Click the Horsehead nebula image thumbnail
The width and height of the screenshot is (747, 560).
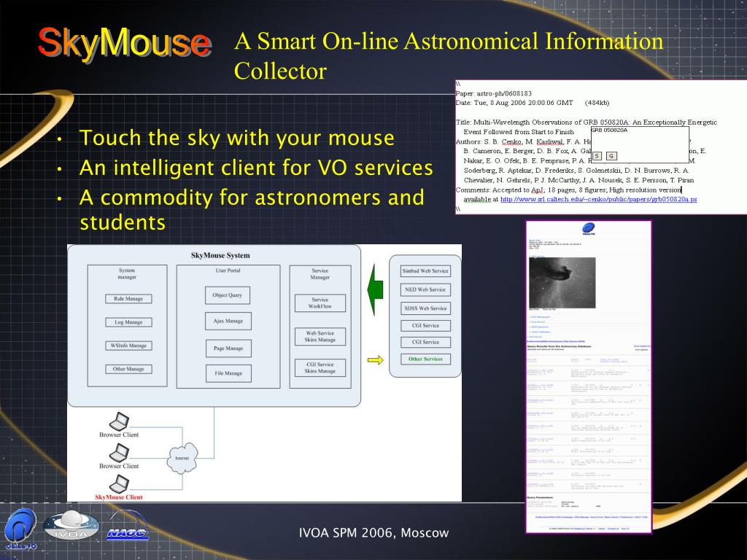pyautogui.click(x=562, y=283)
